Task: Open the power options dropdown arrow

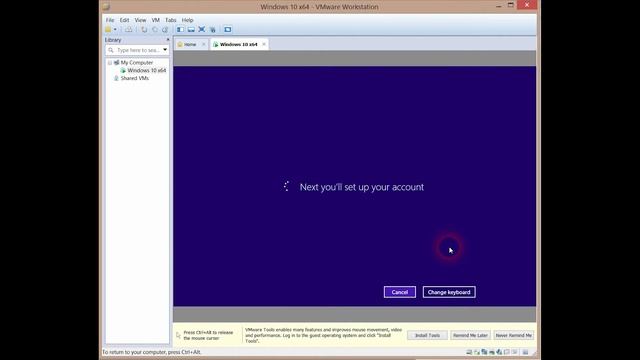Action: pyautogui.click(x=116, y=29)
